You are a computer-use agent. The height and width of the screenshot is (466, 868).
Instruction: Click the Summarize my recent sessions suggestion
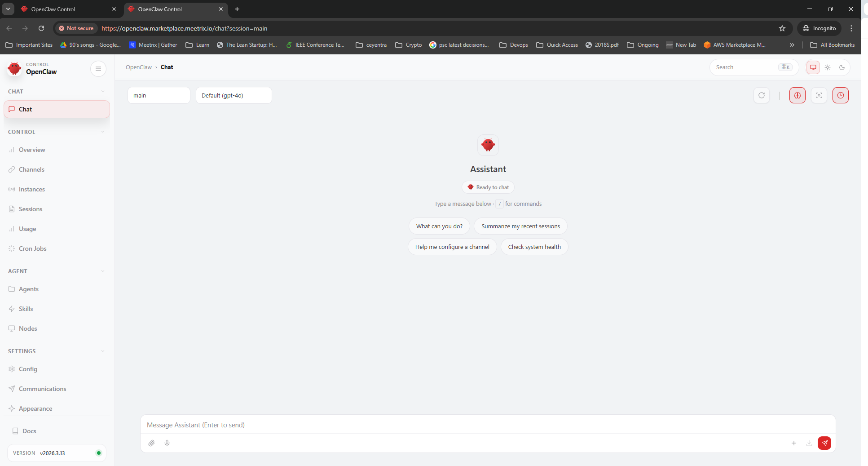pos(520,226)
